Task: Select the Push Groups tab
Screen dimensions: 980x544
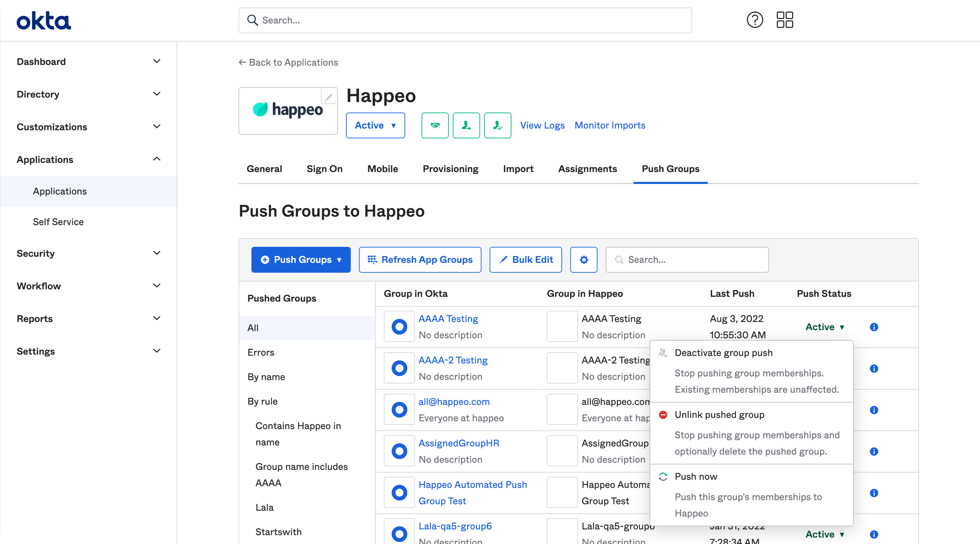Action: [670, 169]
